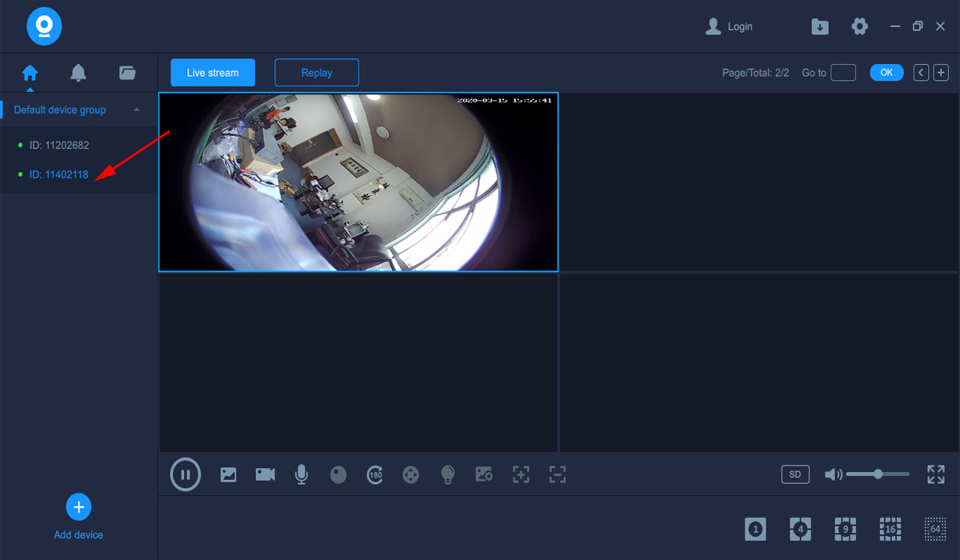
Task: Open the alarm bell notifications tab
Action: 78,73
